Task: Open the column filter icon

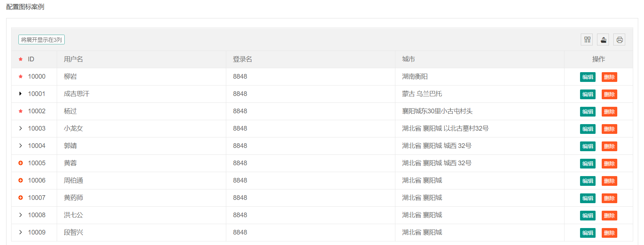Action: tap(587, 40)
